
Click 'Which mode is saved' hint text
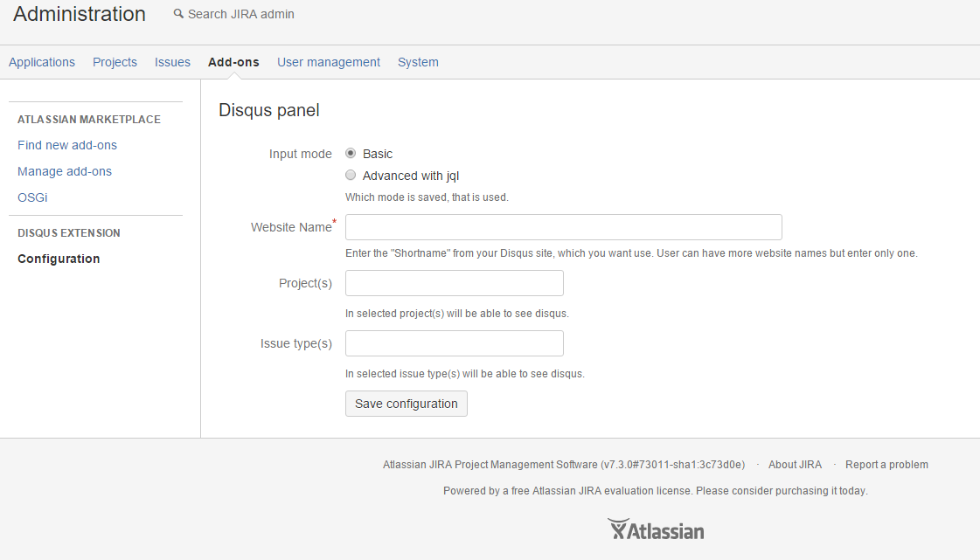(427, 197)
